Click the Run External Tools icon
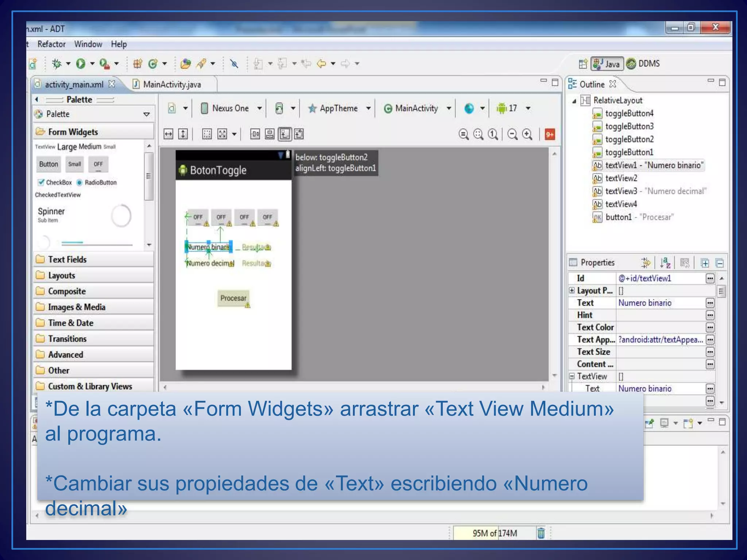747x560 pixels. (104, 64)
